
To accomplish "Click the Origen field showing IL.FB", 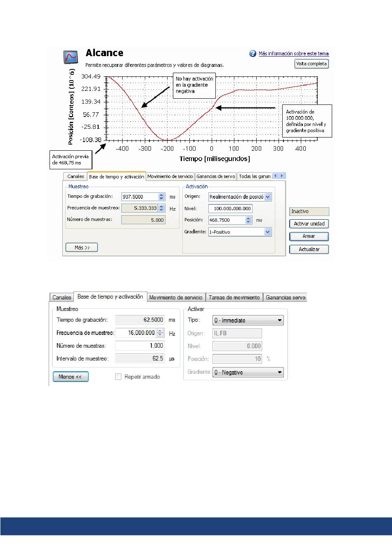I will 237,333.
